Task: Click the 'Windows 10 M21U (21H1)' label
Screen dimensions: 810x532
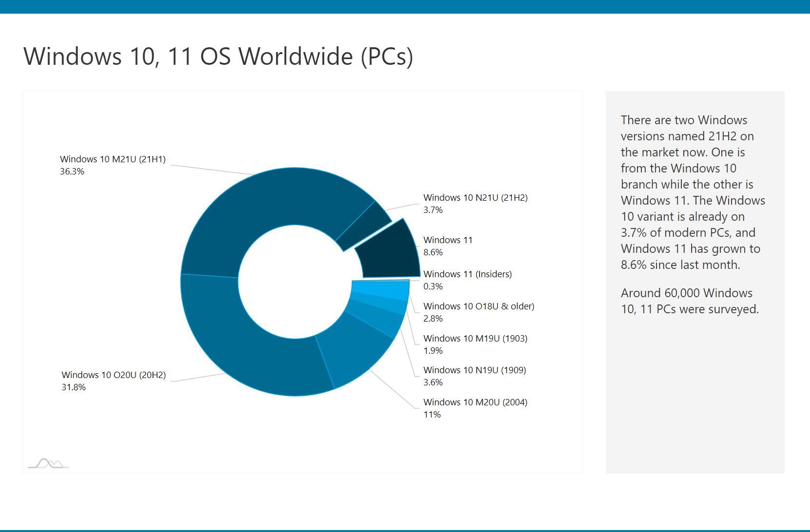Action: tap(113, 159)
